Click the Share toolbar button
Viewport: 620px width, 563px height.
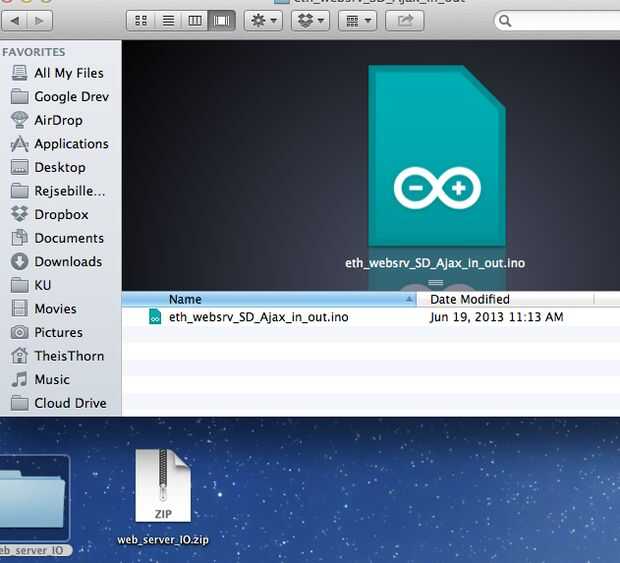pyautogui.click(x=405, y=21)
